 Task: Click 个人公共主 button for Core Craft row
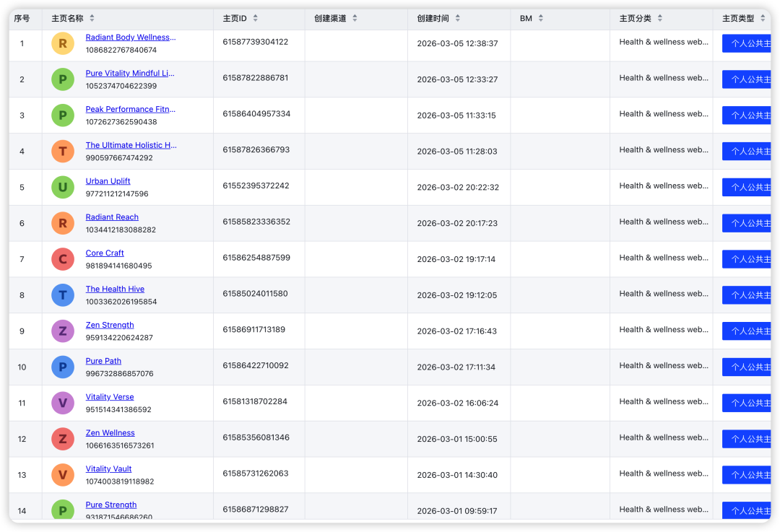click(747, 259)
